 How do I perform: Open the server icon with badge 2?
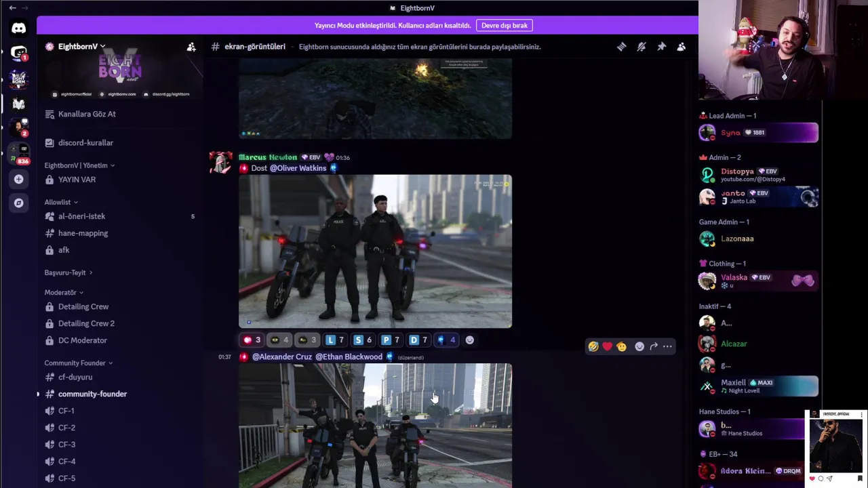19,128
